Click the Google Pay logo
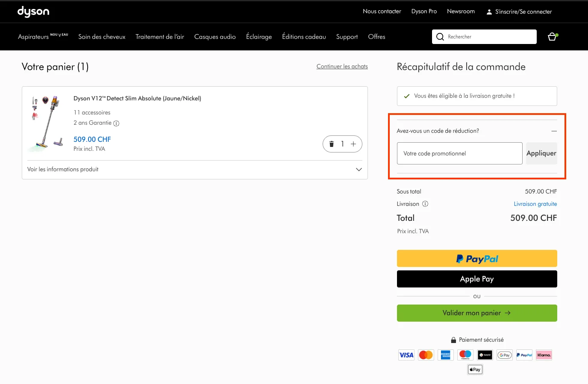588x384 pixels. click(x=505, y=355)
